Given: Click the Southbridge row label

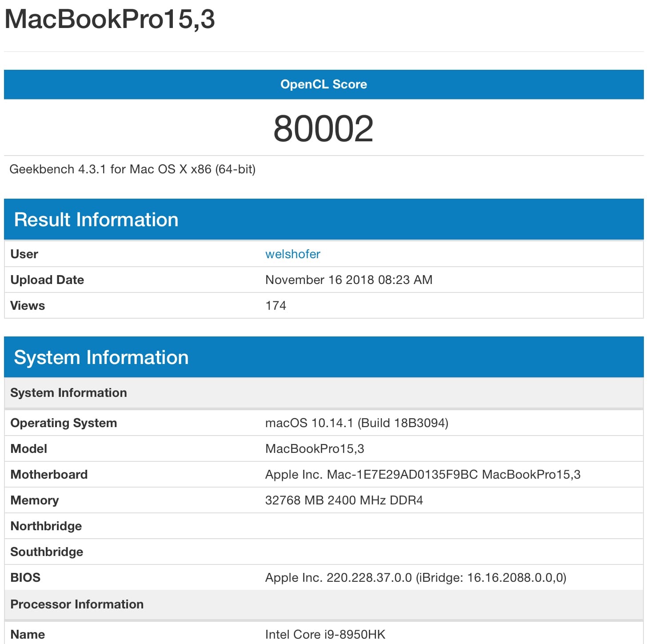Looking at the screenshot, I should pyautogui.click(x=46, y=552).
